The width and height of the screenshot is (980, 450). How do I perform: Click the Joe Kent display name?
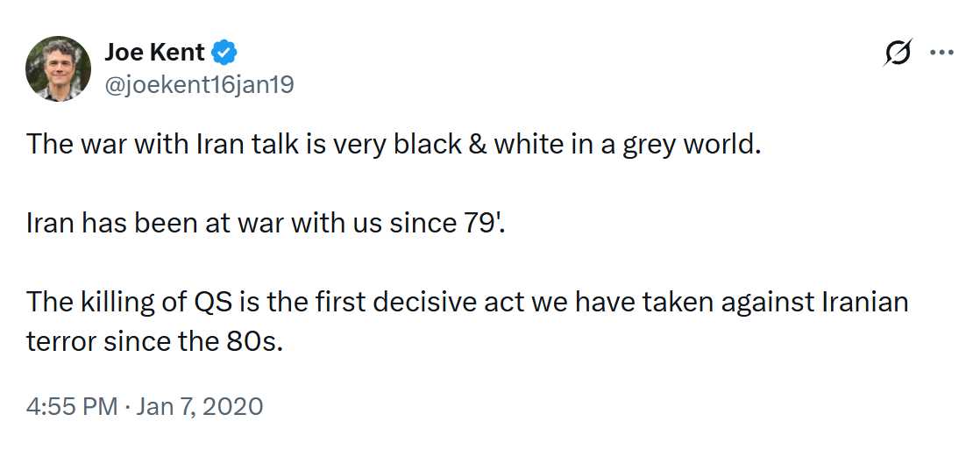[x=154, y=53]
